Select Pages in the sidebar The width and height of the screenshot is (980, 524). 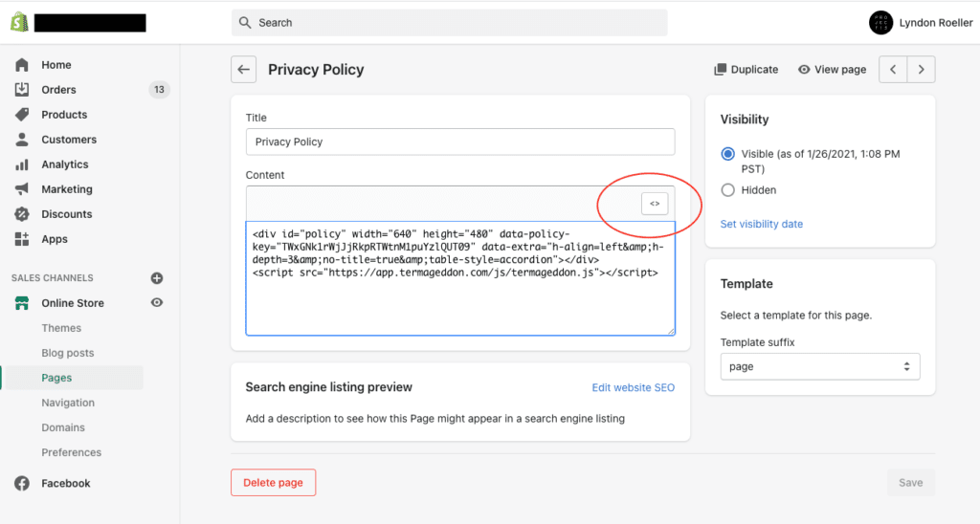click(x=56, y=378)
